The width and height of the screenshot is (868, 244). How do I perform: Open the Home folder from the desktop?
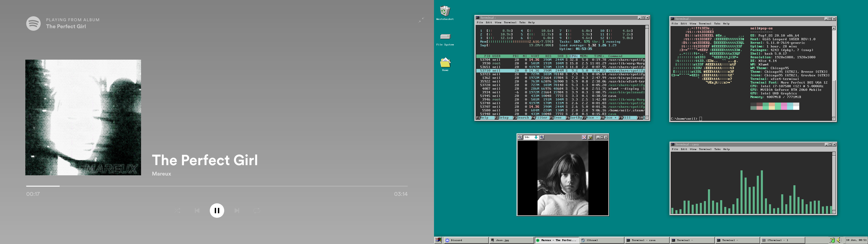pyautogui.click(x=445, y=62)
